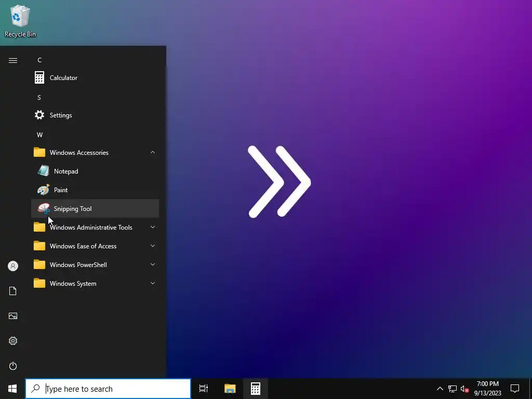Image resolution: width=532 pixels, height=399 pixels.
Task: Open the user account icon in Start sidebar
Action: (x=13, y=266)
